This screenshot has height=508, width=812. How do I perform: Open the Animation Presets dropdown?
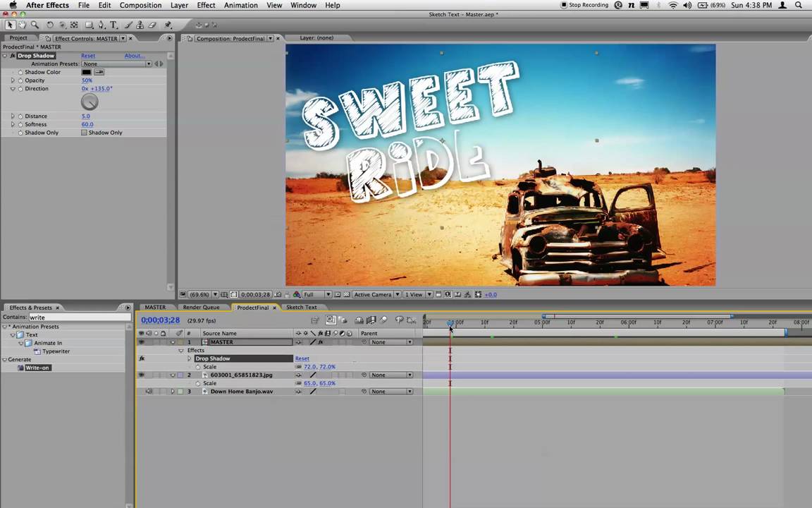point(116,64)
